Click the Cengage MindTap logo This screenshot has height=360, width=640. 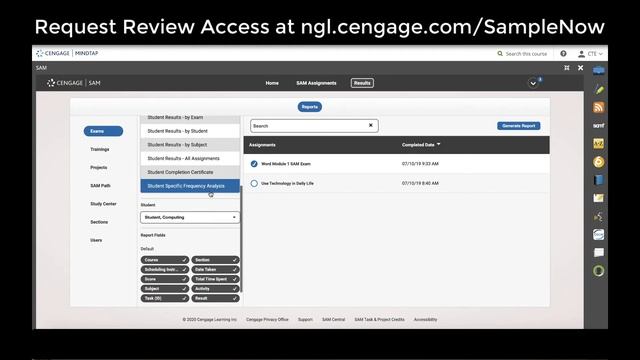(67, 53)
